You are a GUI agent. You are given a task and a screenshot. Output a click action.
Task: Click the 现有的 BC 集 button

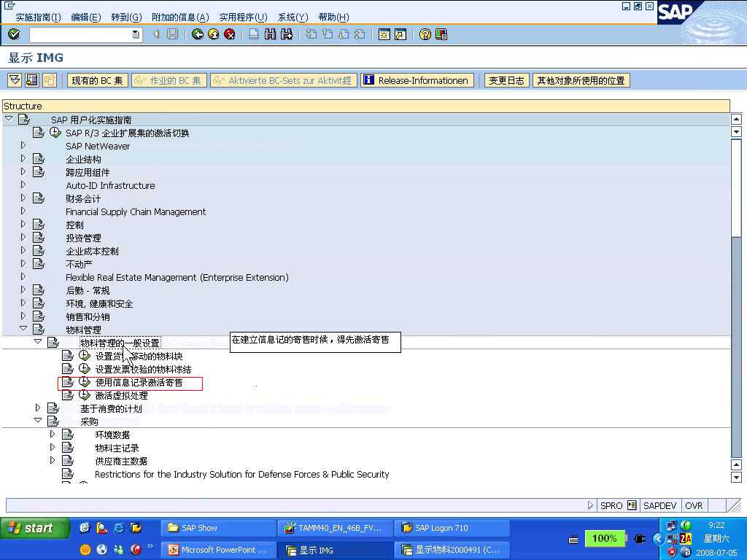97,80
